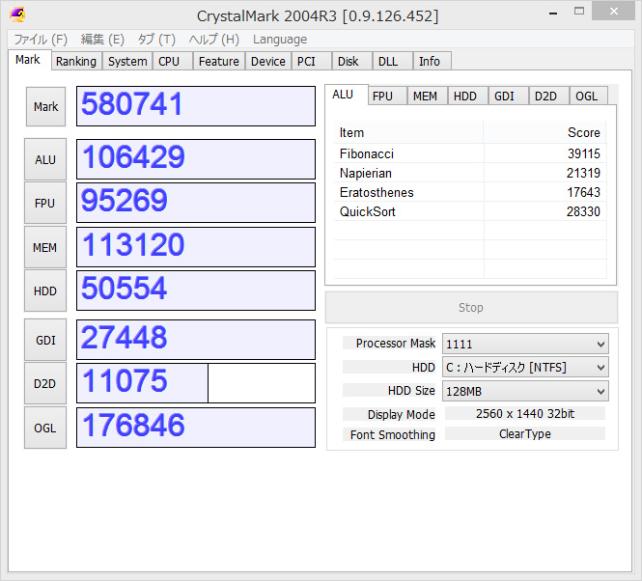642x581 pixels.
Task: Launch the D2D benchmark button
Action: pos(45,383)
